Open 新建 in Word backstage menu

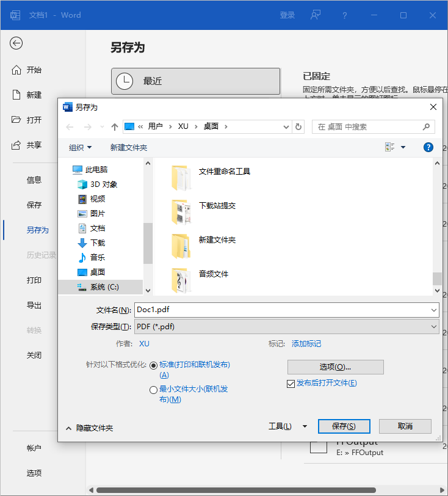27,95
